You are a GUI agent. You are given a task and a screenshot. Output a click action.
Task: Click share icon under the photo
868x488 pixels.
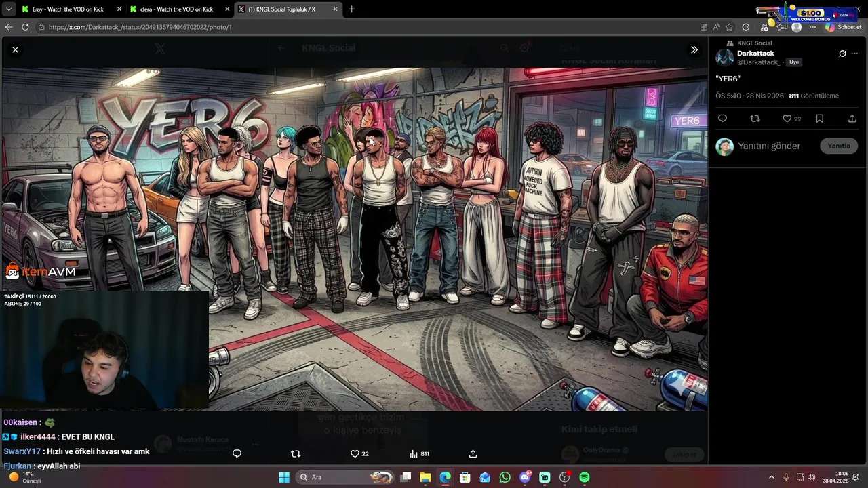pos(473,453)
